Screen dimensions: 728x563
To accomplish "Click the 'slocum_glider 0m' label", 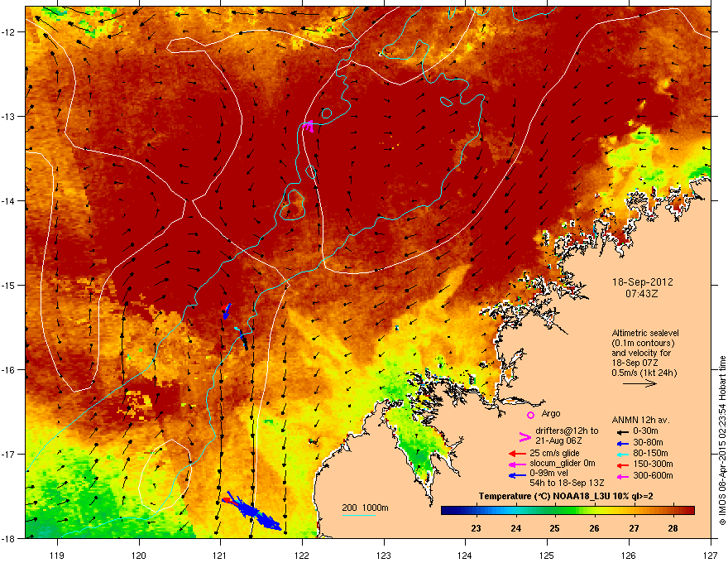I will point(563,464).
